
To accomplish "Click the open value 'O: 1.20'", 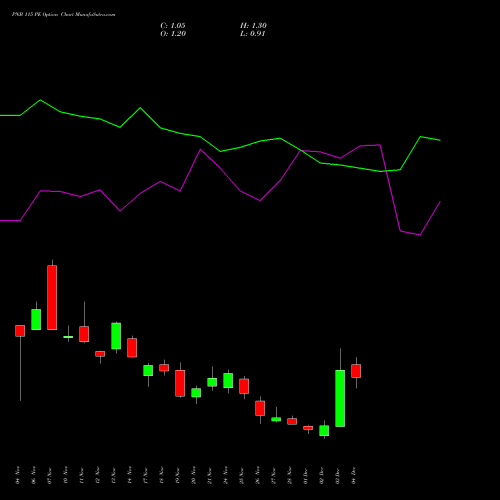I will point(173,34).
